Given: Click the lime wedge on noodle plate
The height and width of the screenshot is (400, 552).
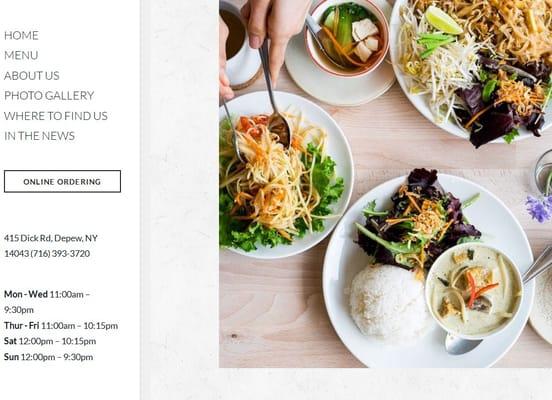Looking at the screenshot, I should pyautogui.click(x=443, y=20).
